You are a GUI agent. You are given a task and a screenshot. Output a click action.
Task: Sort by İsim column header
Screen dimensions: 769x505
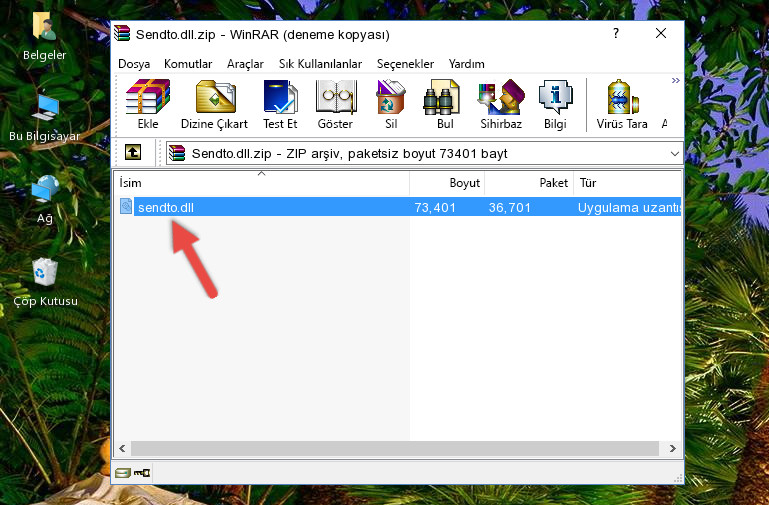point(262,182)
